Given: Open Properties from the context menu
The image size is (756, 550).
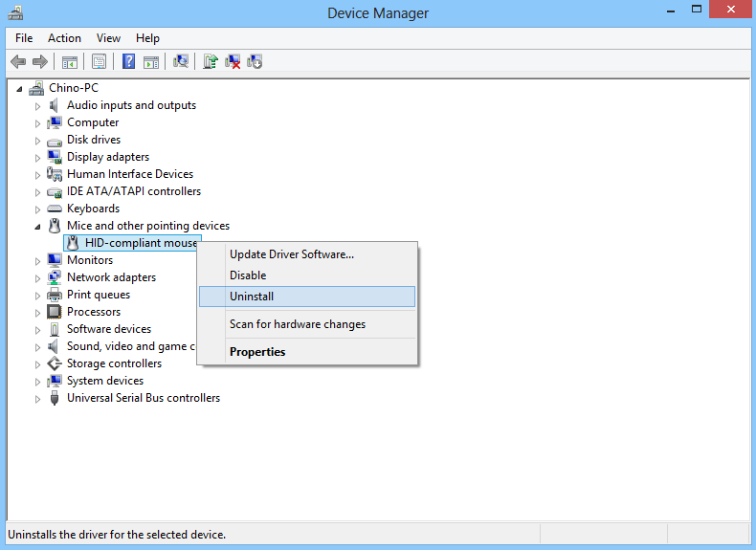Looking at the screenshot, I should pos(307,352).
